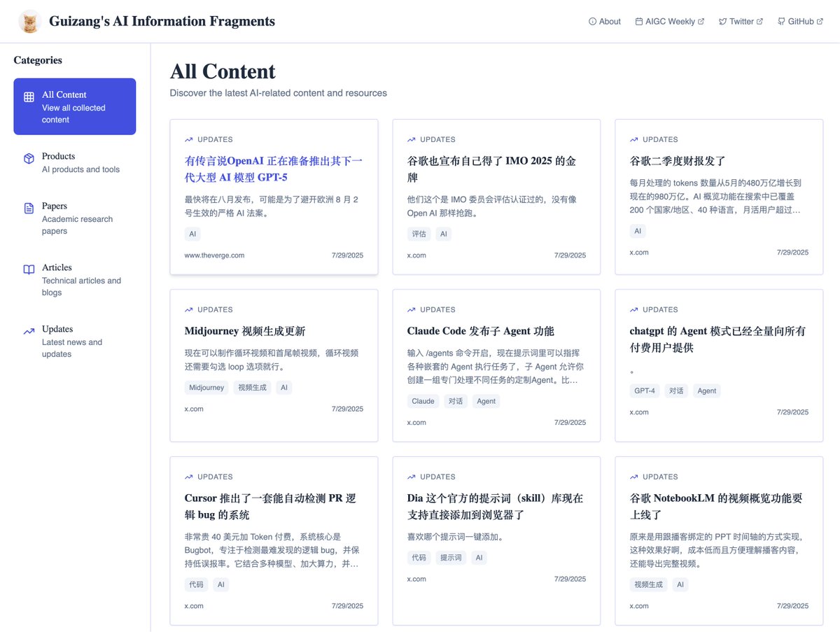Open article 有传言说OpenAI 正在准备推出 GPT-5
Image resolution: width=840 pixels, height=632 pixels.
click(274, 169)
